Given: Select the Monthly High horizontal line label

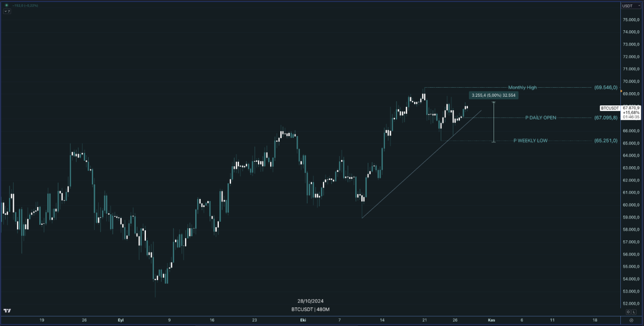Looking at the screenshot, I should (x=522, y=88).
